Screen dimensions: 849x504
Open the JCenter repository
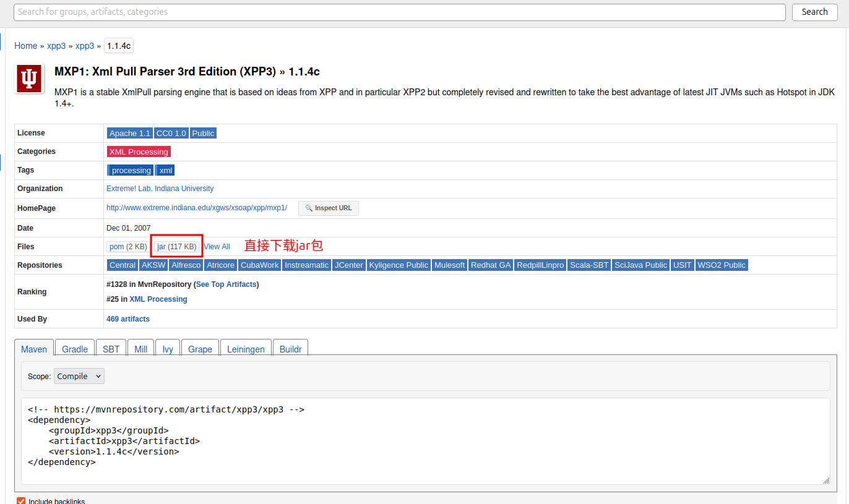(x=349, y=265)
